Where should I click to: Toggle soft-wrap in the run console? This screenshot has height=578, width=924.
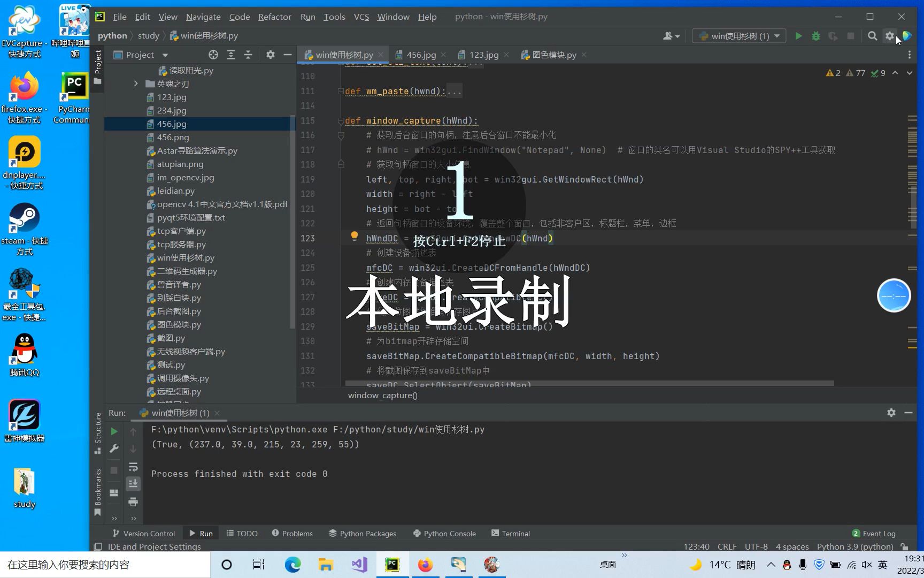tap(133, 467)
